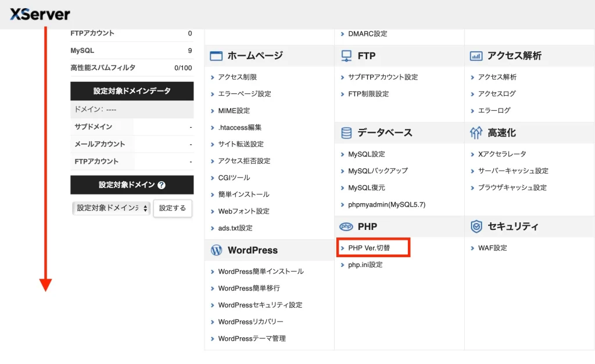Viewport: 595px width, 364px height.
Task: Open MIME設定
Action: [x=234, y=111]
